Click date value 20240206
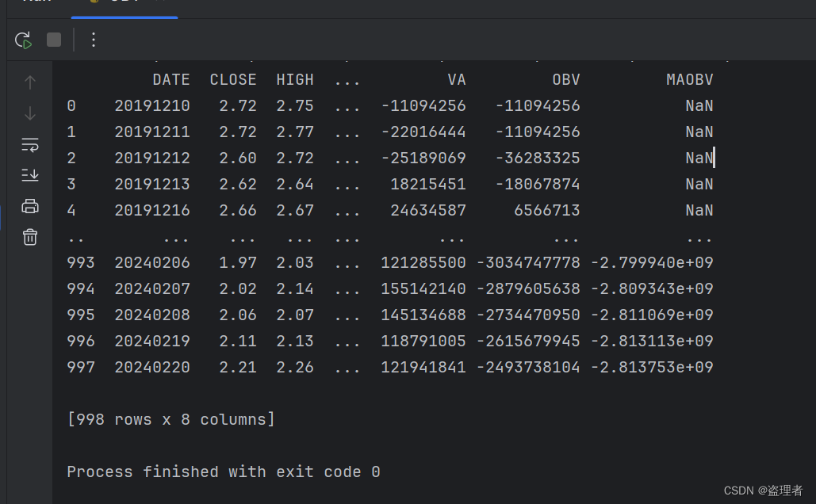 point(152,262)
